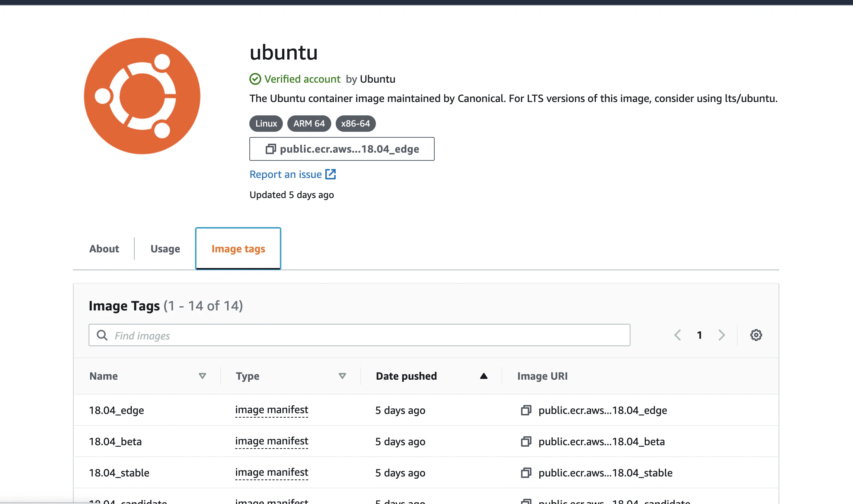Copy the 18.04_edge image URI in table row
Viewport: 853px width, 504px height.
(x=526, y=410)
